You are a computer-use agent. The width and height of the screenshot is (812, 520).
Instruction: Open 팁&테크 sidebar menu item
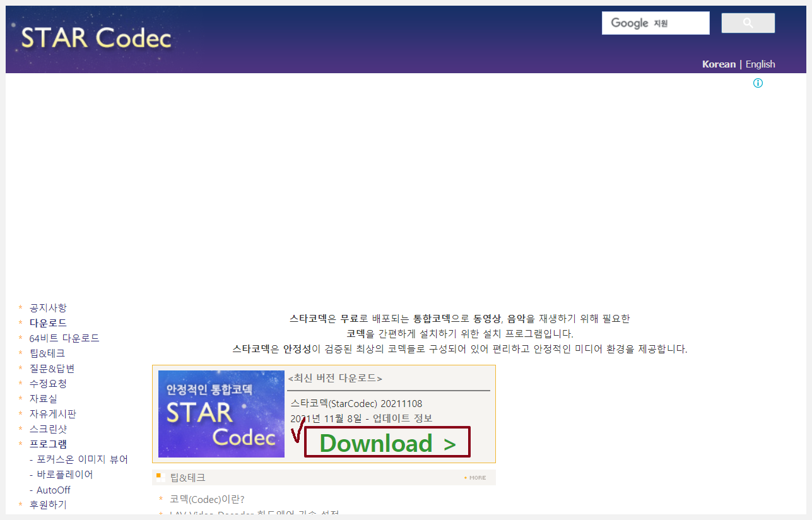coord(47,353)
